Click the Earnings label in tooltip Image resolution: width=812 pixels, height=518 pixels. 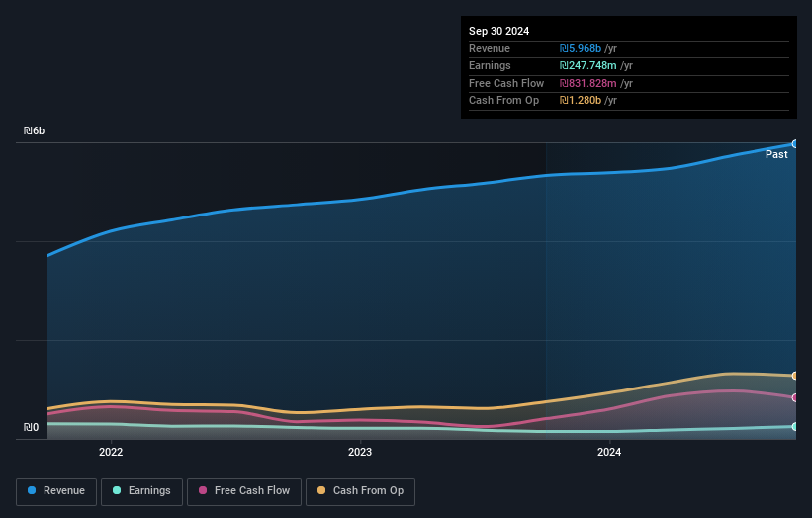point(490,65)
